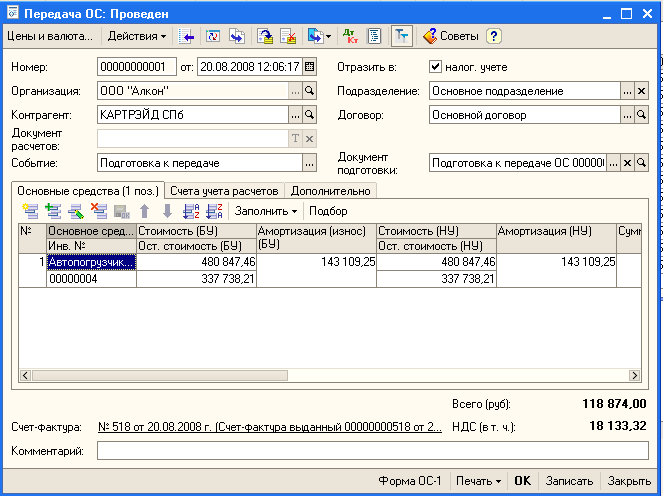Click the Форма ОС-1 button

(x=410, y=481)
